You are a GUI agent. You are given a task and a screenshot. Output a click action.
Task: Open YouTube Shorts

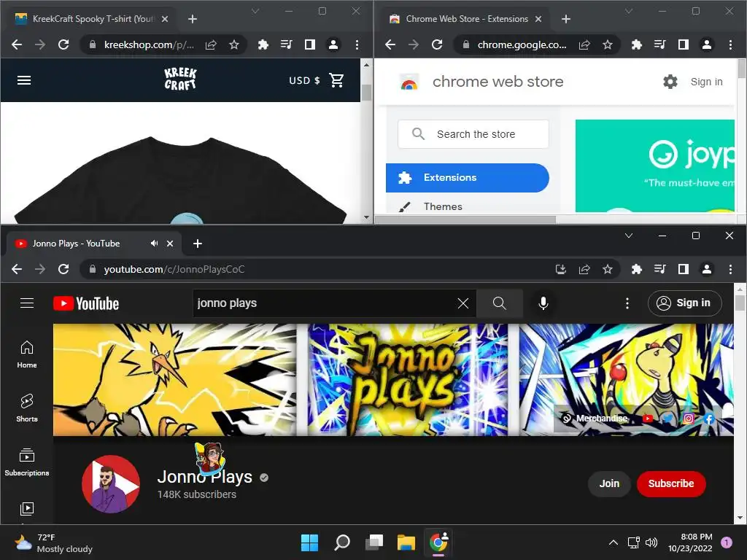[27, 408]
